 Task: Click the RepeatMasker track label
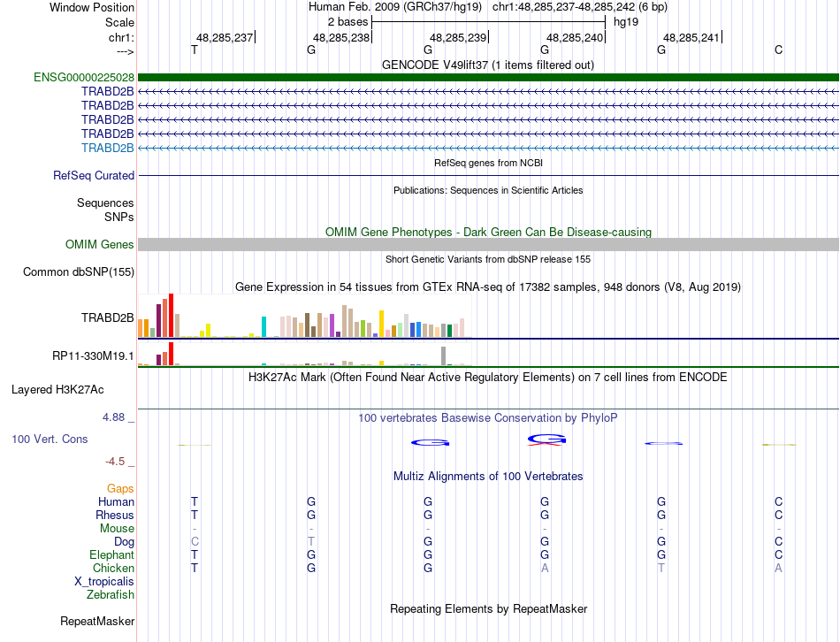[x=97, y=622]
